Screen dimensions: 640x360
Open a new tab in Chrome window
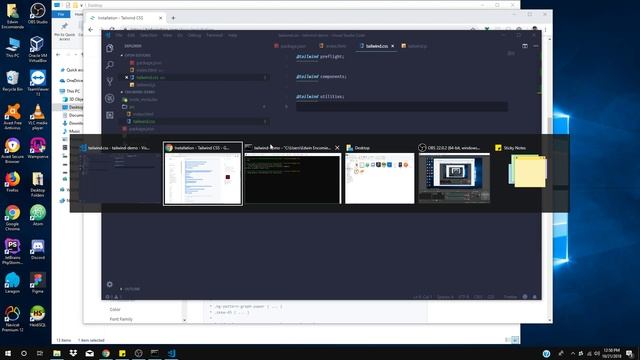click(173, 18)
